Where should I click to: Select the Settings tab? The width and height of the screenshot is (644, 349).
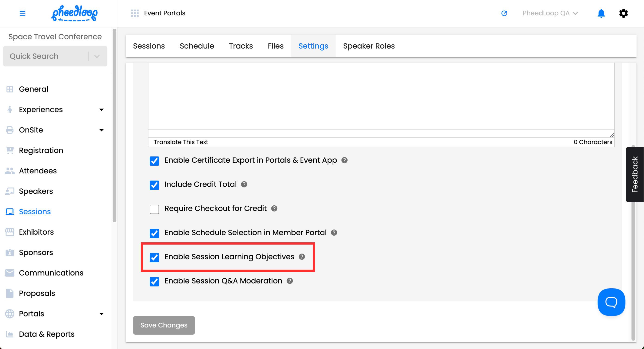313,46
